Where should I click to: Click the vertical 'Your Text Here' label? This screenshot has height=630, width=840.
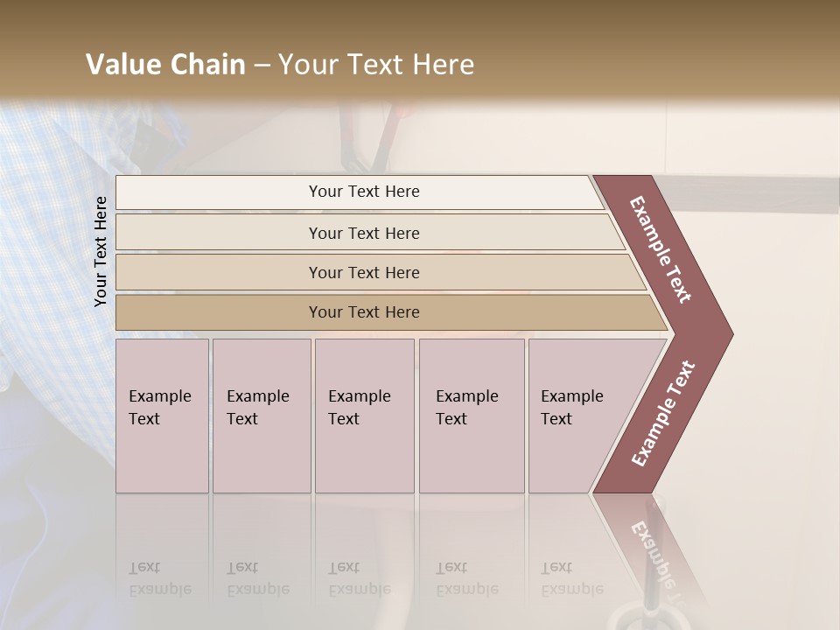click(x=101, y=251)
